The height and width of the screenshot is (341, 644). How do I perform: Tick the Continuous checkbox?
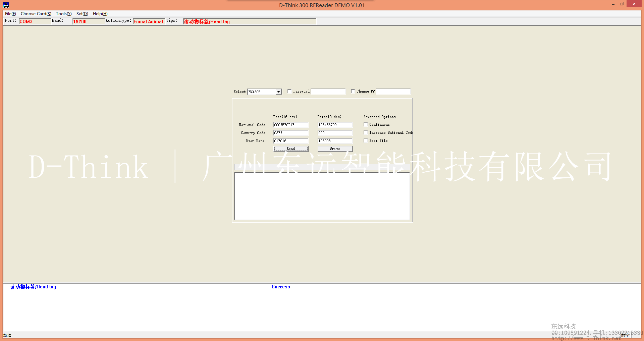(x=366, y=124)
